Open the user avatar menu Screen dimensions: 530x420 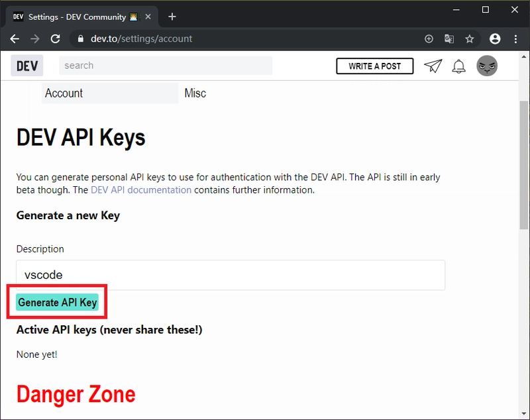click(x=487, y=66)
